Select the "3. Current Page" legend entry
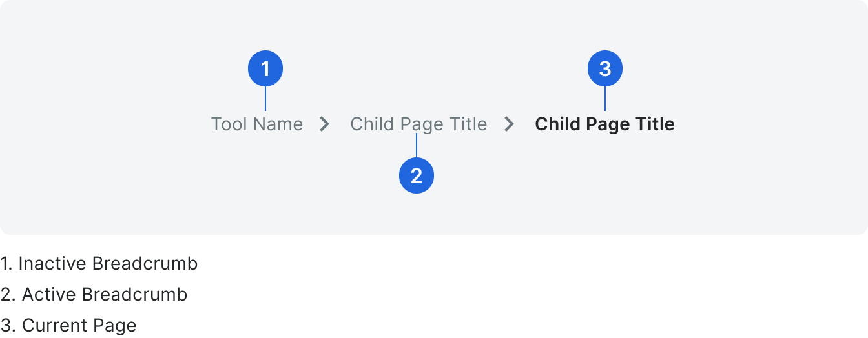This screenshot has width=868, height=338. coord(68,325)
